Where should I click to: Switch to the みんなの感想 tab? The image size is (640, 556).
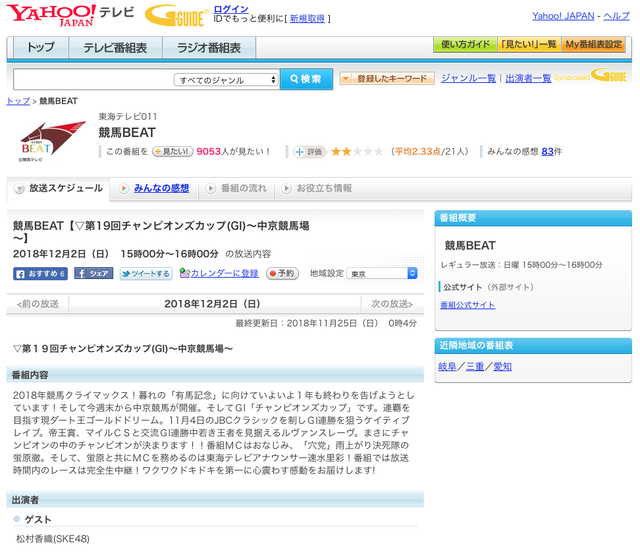(161, 188)
